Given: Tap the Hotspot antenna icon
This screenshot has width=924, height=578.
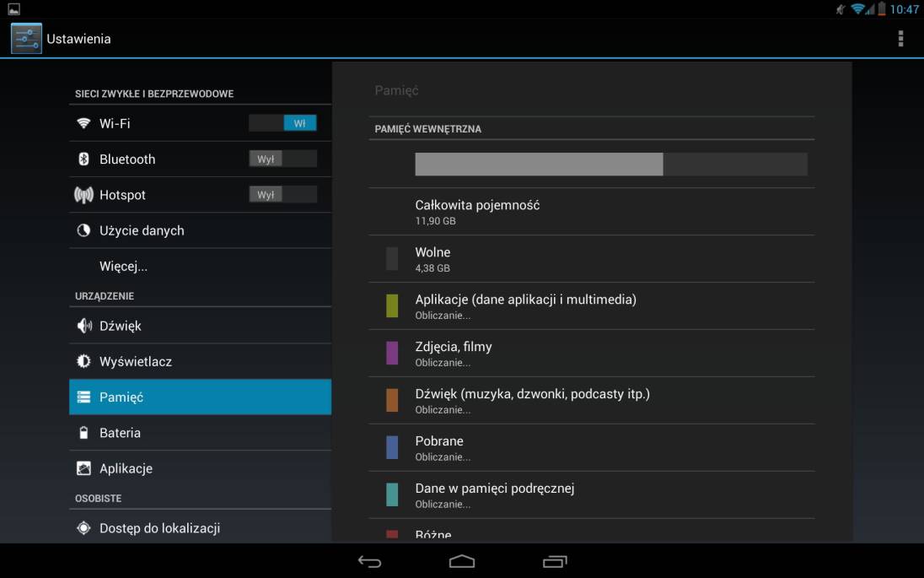Looking at the screenshot, I should coord(83,195).
